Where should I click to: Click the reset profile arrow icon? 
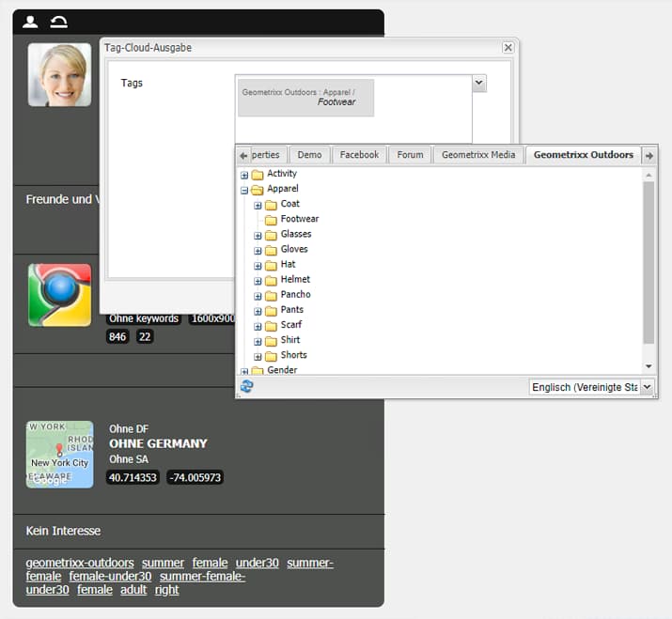(58, 22)
